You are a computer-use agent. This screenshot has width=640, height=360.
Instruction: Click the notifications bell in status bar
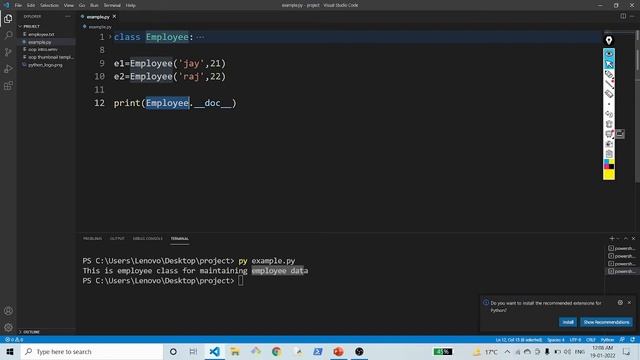(x=632, y=340)
